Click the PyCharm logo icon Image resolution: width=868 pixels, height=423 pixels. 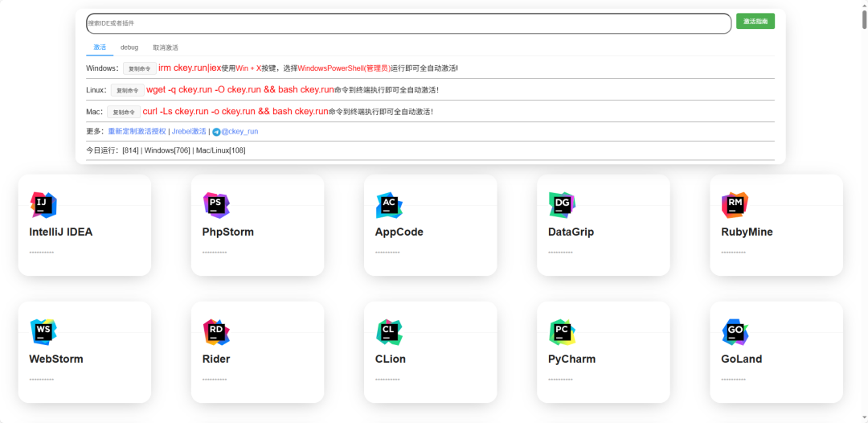coord(562,331)
